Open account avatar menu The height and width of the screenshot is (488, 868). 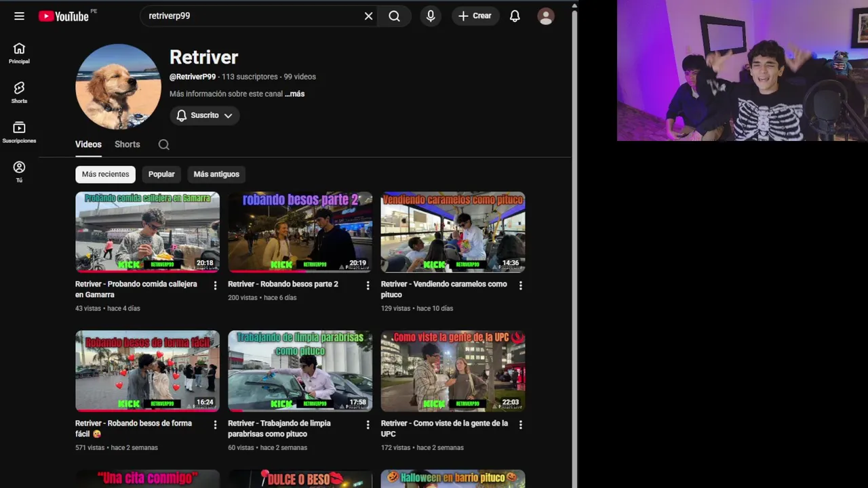click(x=546, y=16)
